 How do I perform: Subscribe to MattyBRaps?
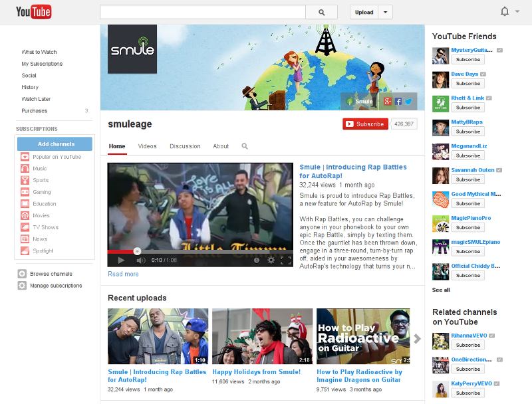pyautogui.click(x=468, y=132)
